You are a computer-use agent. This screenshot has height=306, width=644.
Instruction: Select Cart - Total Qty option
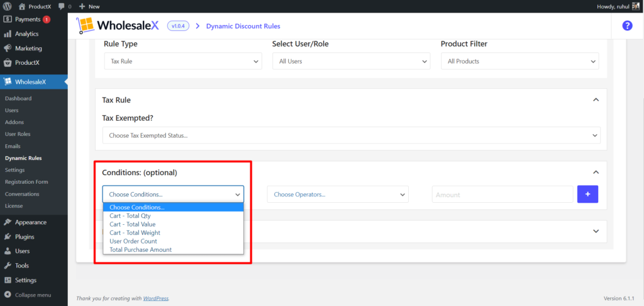pos(173,215)
